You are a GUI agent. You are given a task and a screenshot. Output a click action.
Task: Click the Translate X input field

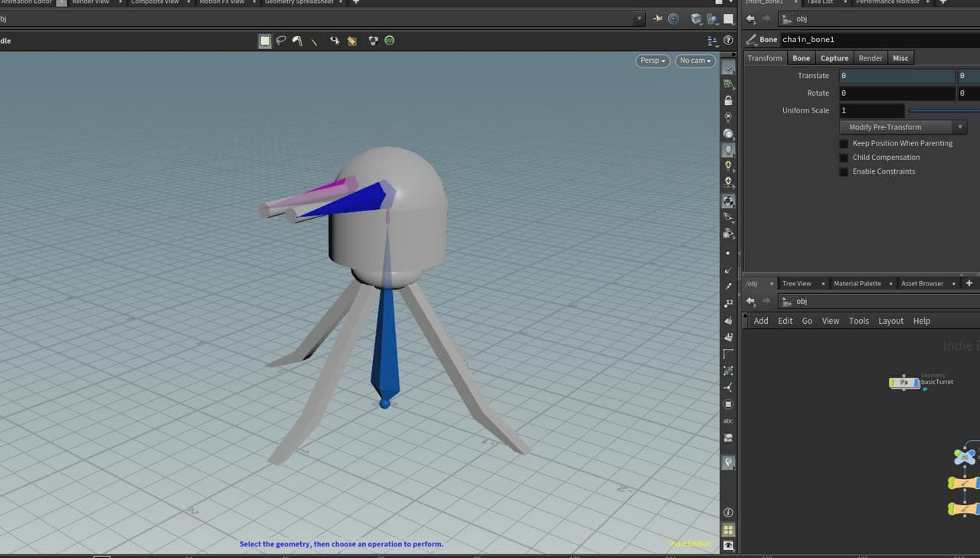[x=897, y=76]
